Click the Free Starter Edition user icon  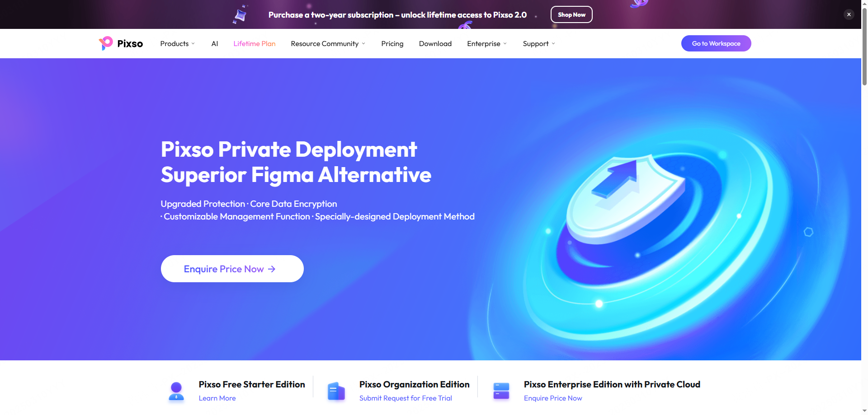[176, 391]
